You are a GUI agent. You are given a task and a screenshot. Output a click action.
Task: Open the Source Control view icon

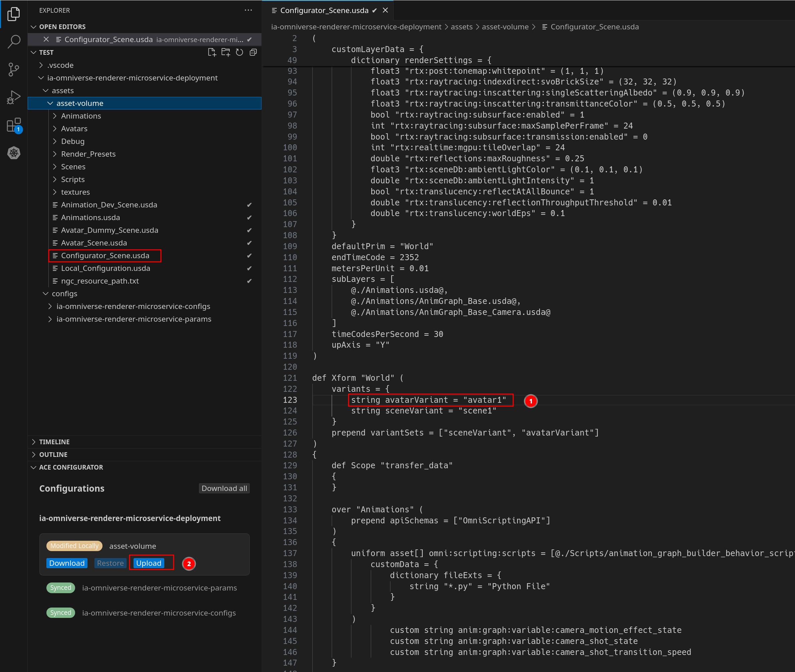click(x=14, y=69)
